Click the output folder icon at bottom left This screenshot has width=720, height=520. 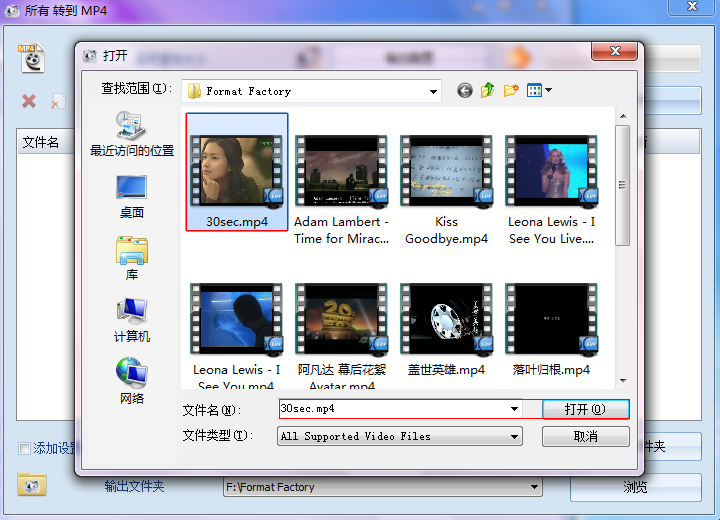[x=32, y=484]
